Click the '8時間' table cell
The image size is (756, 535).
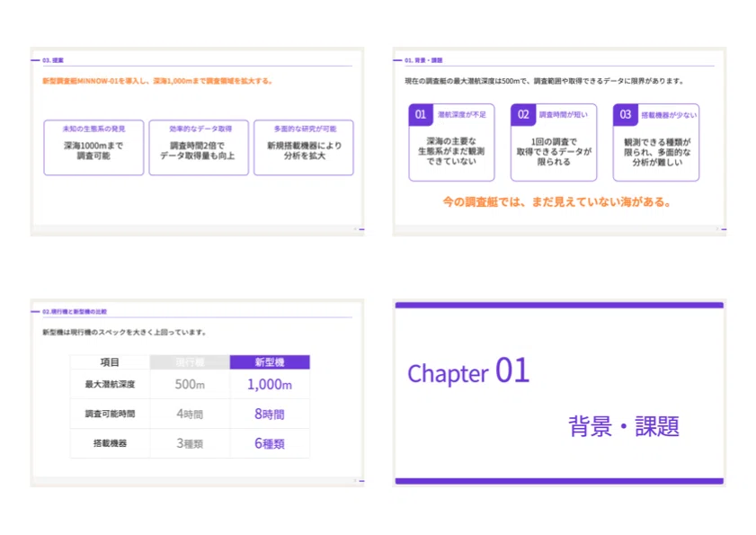(270, 414)
